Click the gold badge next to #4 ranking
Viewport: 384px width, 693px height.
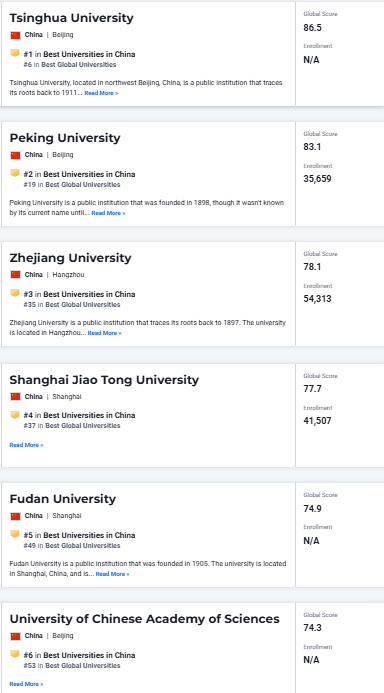click(x=15, y=415)
